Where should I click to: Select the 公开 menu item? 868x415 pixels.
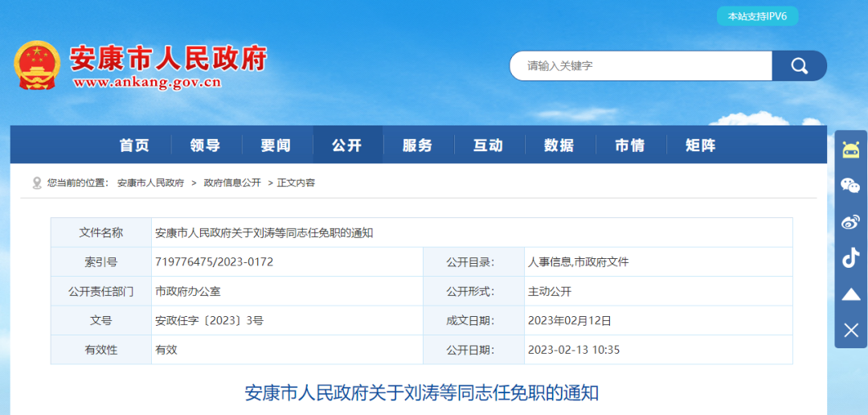pos(347,146)
